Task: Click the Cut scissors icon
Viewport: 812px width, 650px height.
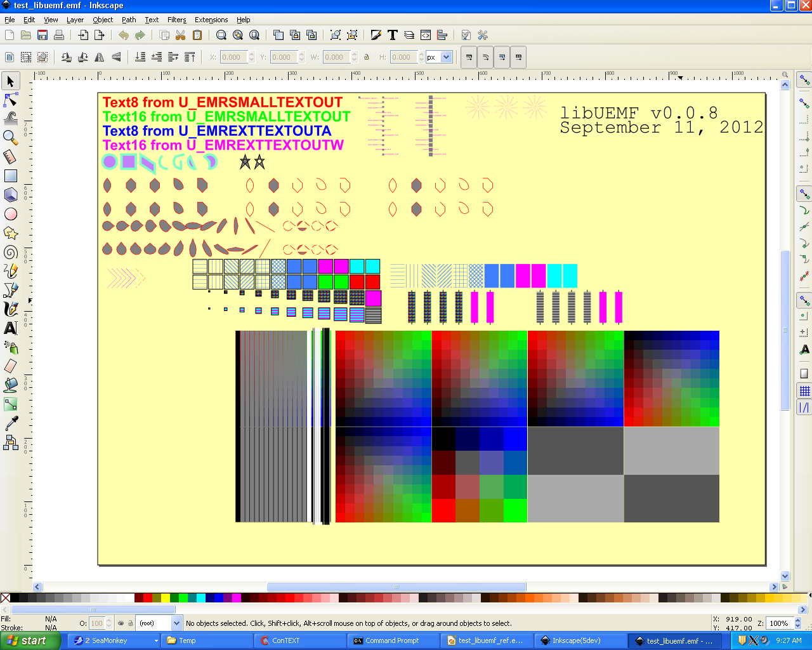Action: [x=181, y=36]
